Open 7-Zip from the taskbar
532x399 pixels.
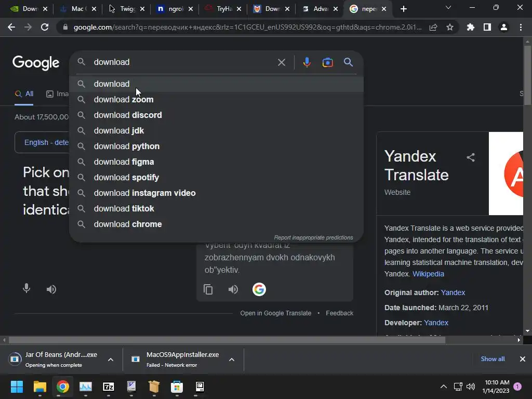click(x=109, y=387)
